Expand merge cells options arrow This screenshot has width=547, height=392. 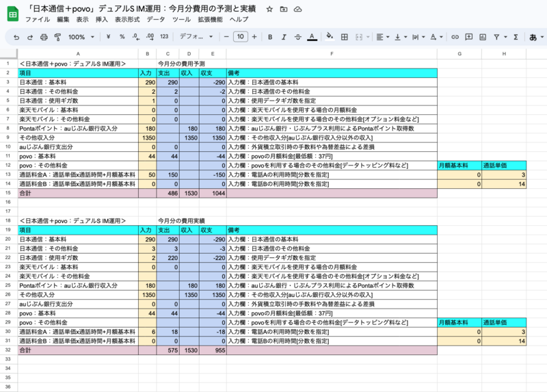click(x=368, y=37)
